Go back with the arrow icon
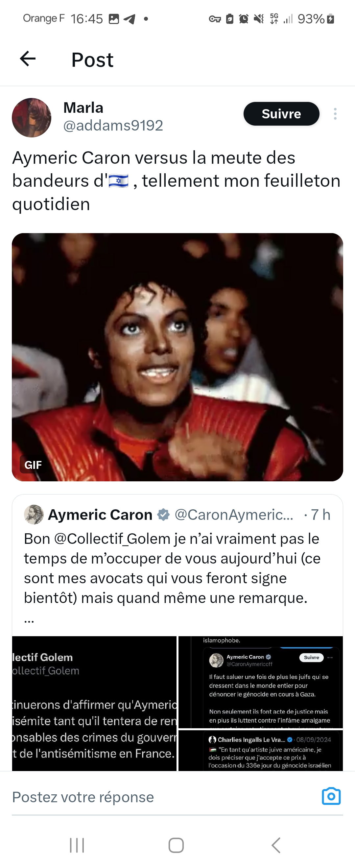 tap(28, 59)
